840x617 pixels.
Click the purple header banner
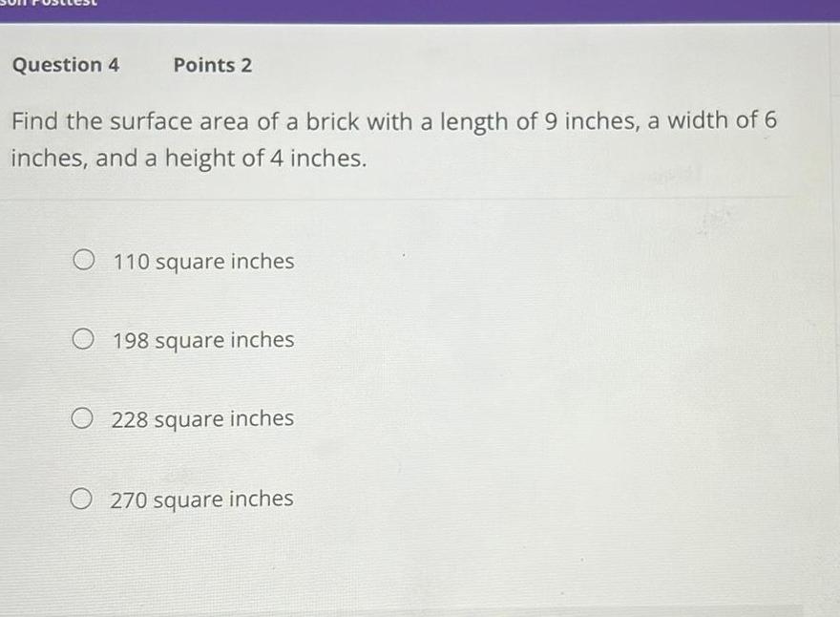click(420, 8)
